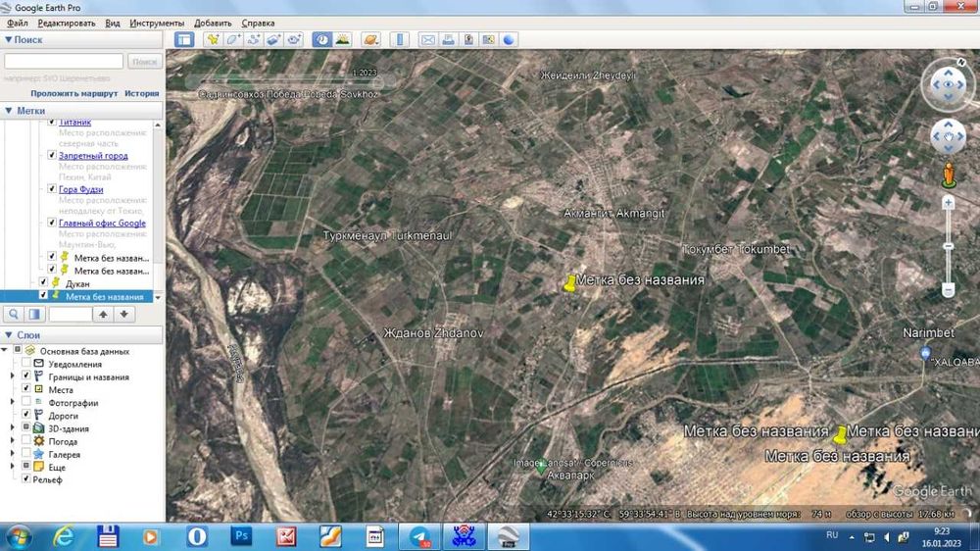Viewport: 980px width, 551px height.
Task: Click the Аквапарк green map marker
Action: click(x=541, y=468)
